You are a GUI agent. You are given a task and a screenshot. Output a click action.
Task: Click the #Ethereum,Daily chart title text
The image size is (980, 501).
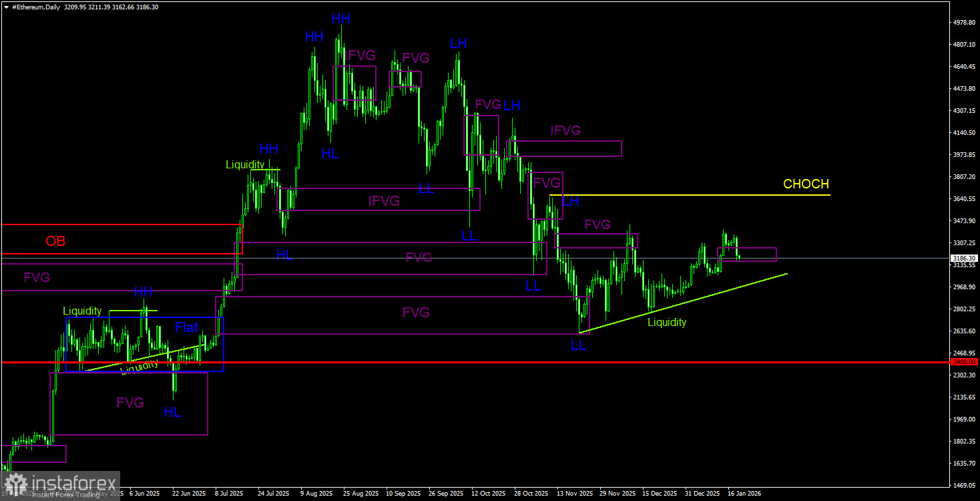tap(35, 6)
